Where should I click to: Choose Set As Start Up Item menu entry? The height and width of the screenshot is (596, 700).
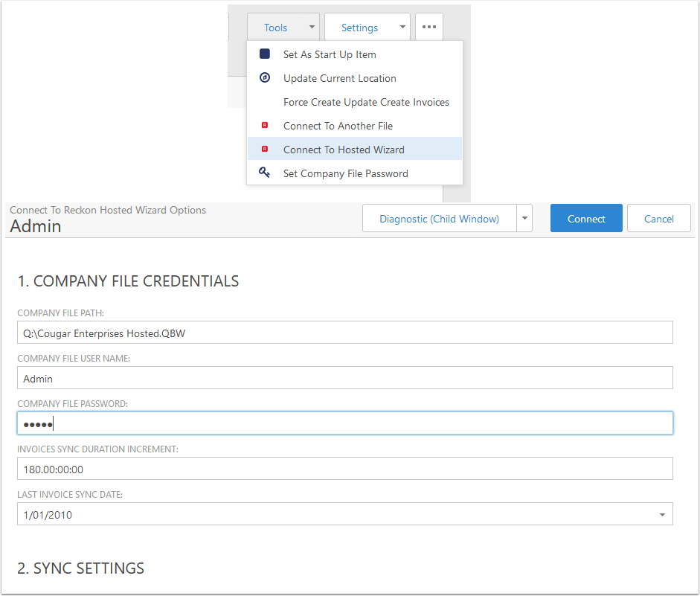[x=355, y=54]
